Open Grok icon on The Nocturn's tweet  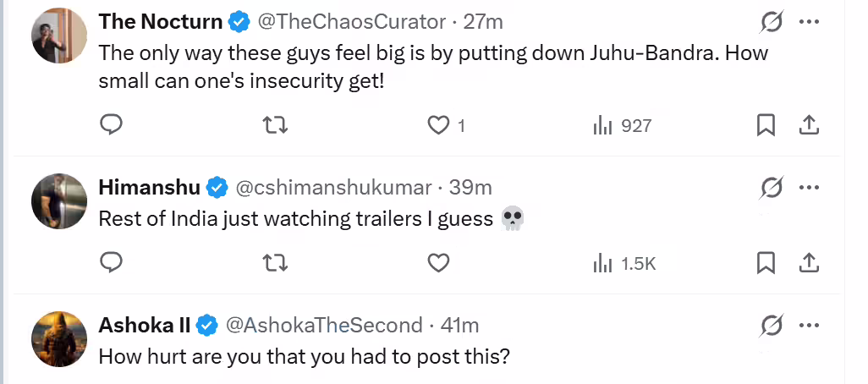(x=771, y=22)
